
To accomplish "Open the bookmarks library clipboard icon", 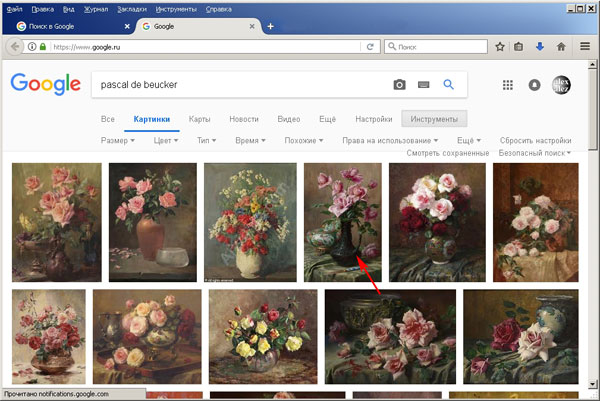I will (x=518, y=47).
